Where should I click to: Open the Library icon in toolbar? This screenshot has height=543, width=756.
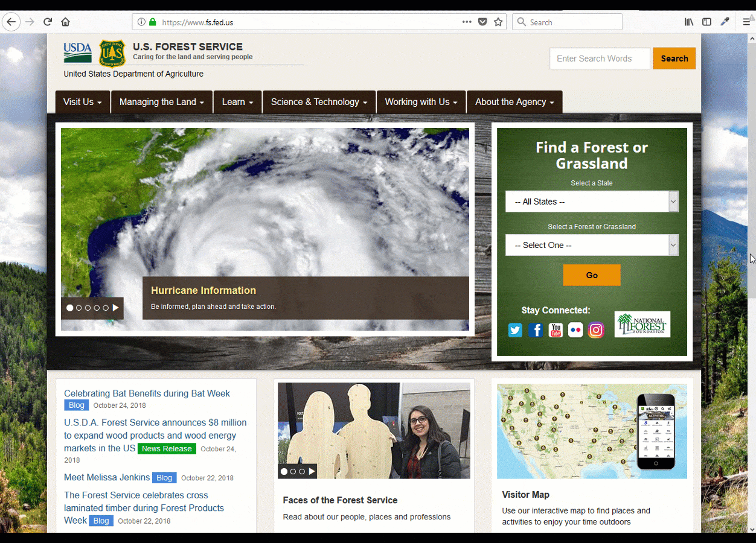tap(689, 22)
